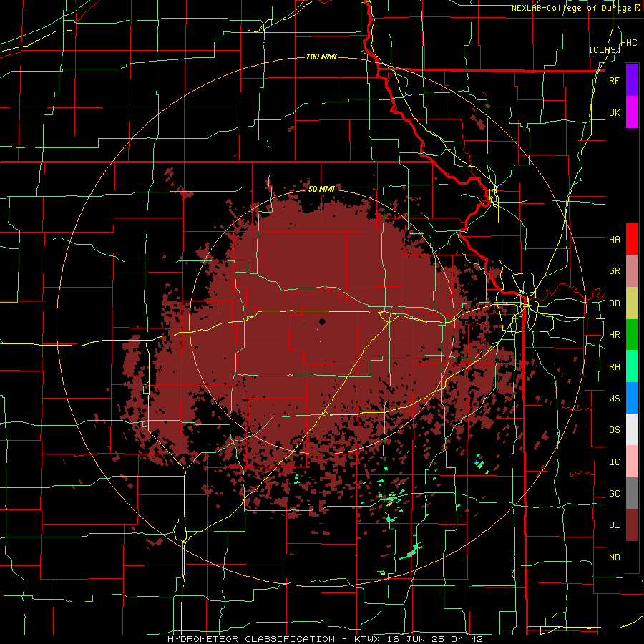Click the black radar site dot at center

(x=322, y=321)
